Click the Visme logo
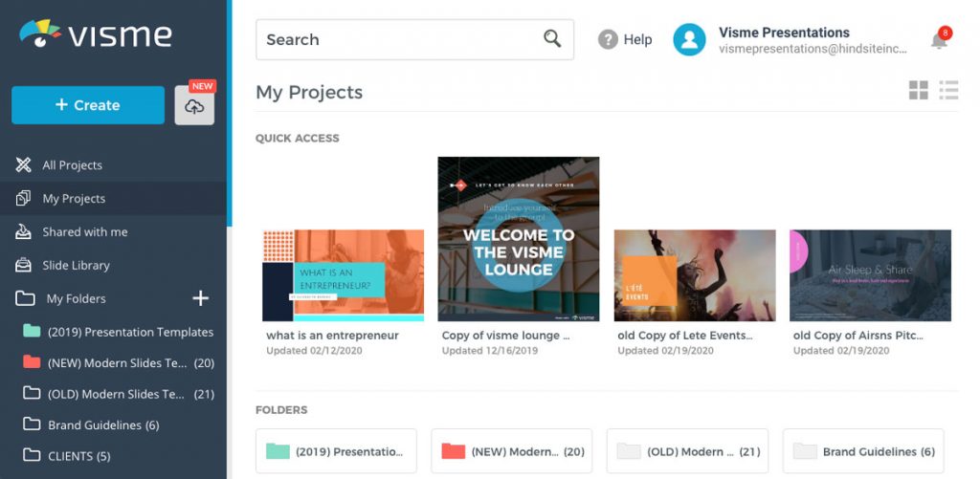The height and width of the screenshot is (479, 980). click(96, 35)
